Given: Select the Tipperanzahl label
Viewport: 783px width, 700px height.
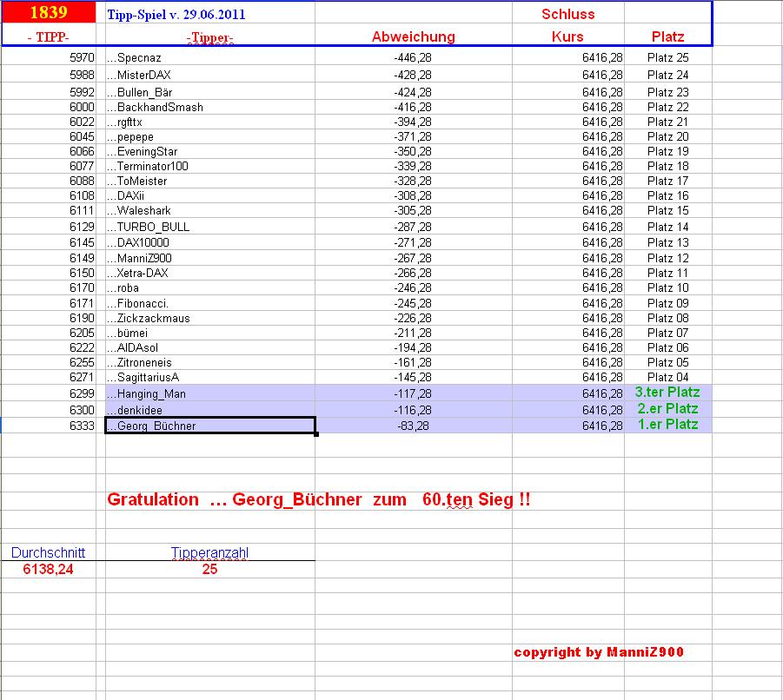Looking at the screenshot, I should (x=209, y=552).
